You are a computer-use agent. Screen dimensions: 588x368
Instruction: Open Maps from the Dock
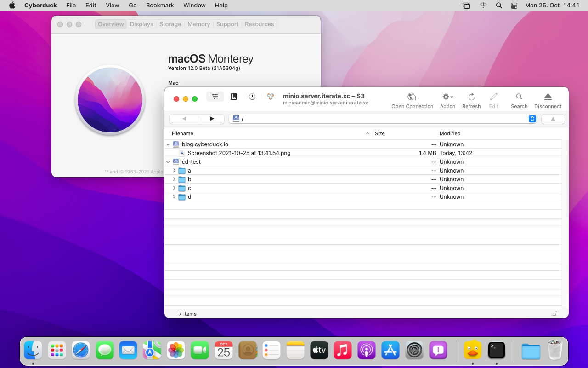point(152,351)
